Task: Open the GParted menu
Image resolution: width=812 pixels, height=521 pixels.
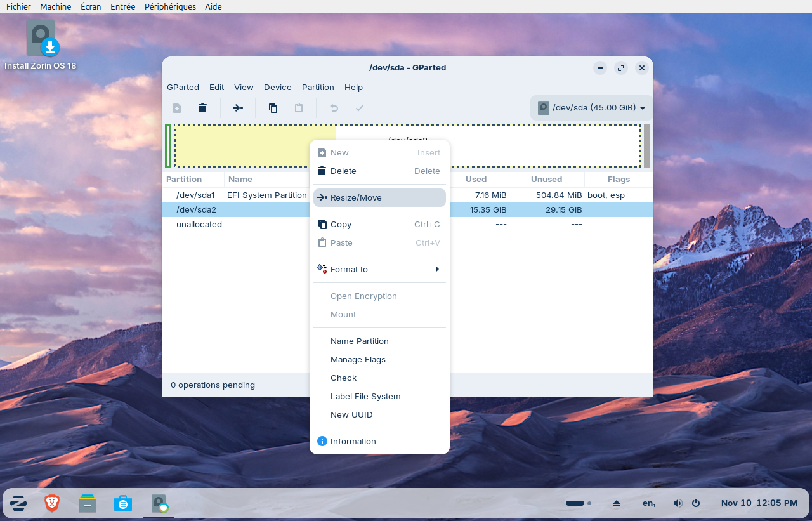Action: pos(183,88)
